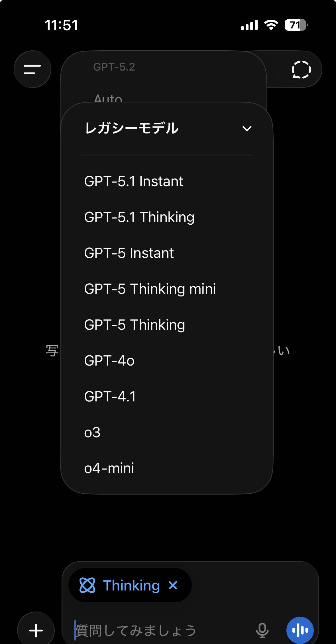Tap the microphone dictation icon
The width and height of the screenshot is (336, 644).
pos(262,630)
